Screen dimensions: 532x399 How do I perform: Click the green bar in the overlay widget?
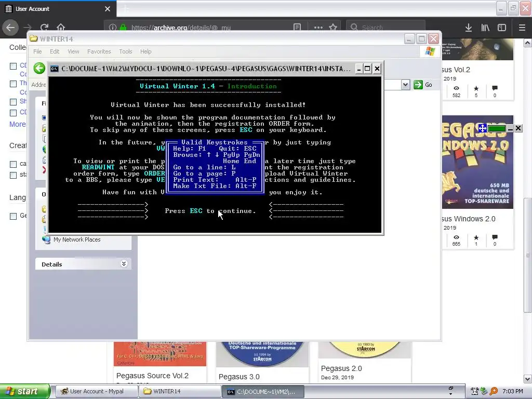497,128
